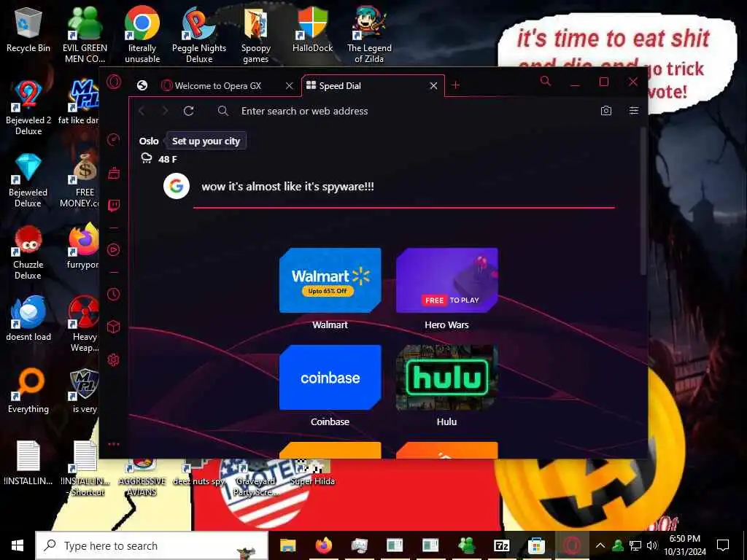This screenshot has height=560, width=747.
Task: Open File Explorer from taskbar
Action: tap(287, 545)
